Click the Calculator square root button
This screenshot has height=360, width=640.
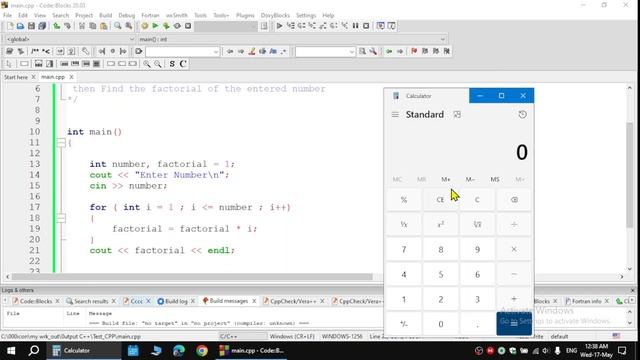[x=477, y=224]
